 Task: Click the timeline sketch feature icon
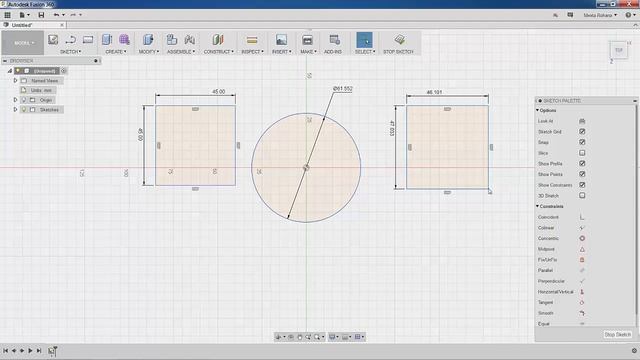pos(53,351)
